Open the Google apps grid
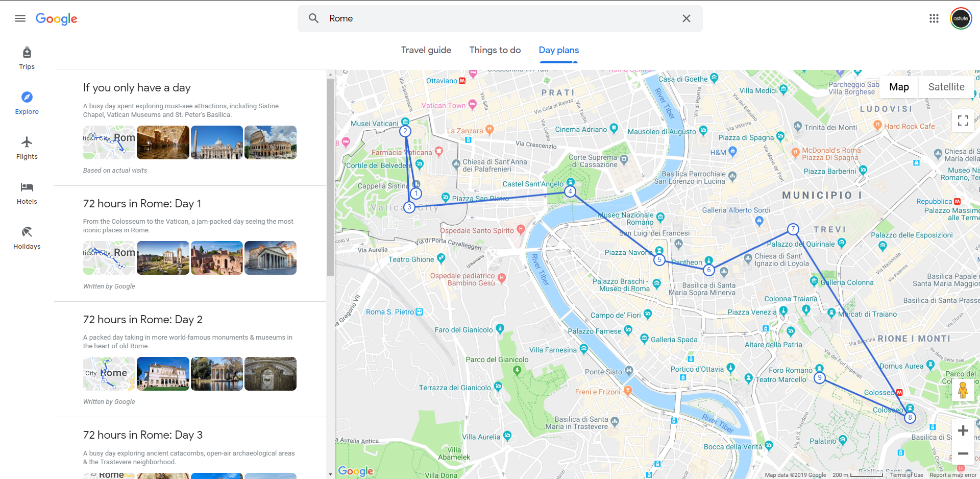Image resolution: width=980 pixels, height=479 pixels. 934,18
